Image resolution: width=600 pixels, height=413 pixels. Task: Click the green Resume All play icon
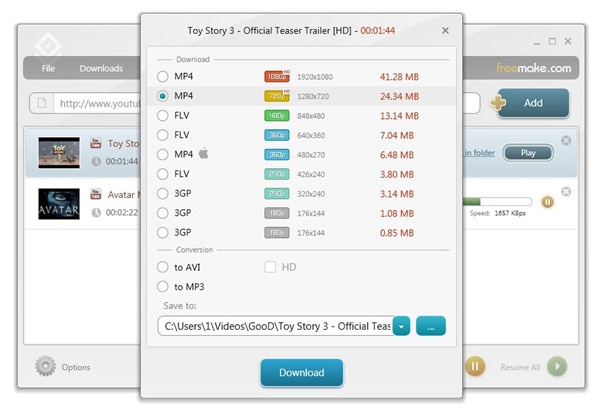(x=557, y=366)
